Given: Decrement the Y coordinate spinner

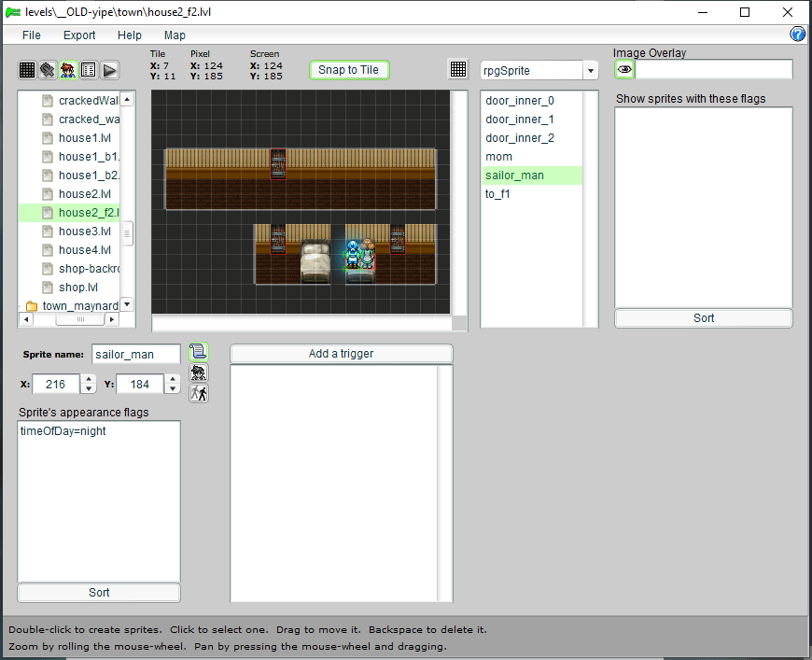Looking at the screenshot, I should point(172,388).
